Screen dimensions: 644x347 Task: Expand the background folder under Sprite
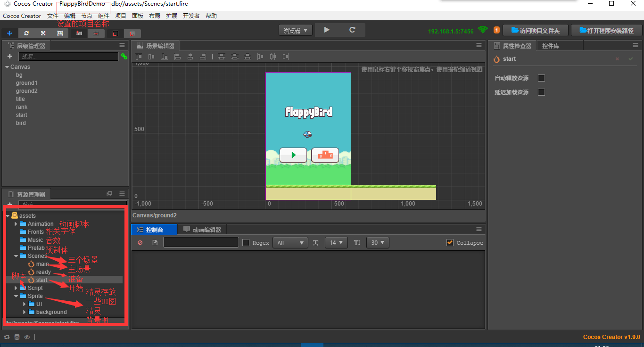click(25, 312)
